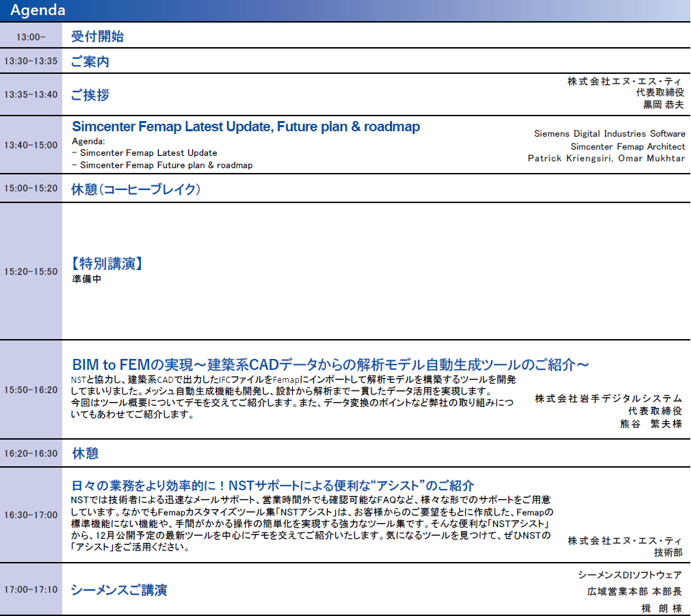This screenshot has width=691, height=616.
Task: Select the 受付開始 session title
Action: 97,37
